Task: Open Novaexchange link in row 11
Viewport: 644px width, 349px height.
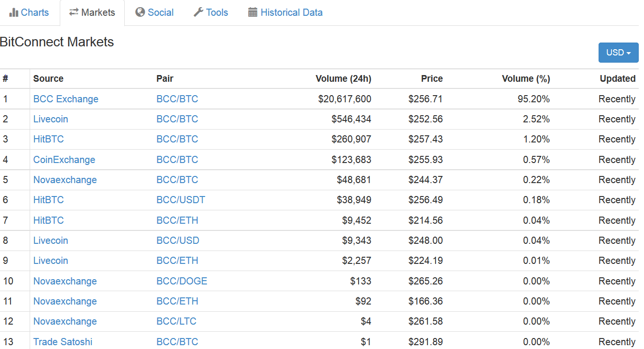Action: [x=65, y=301]
